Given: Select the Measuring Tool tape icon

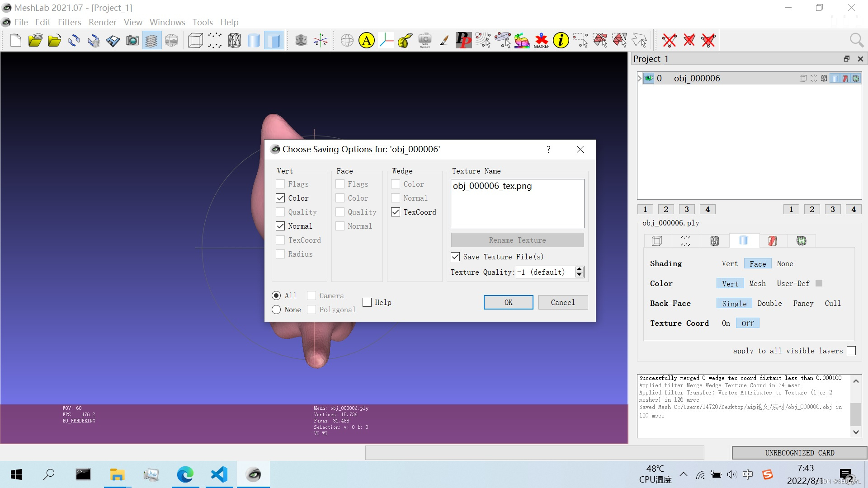Looking at the screenshot, I should click(406, 41).
